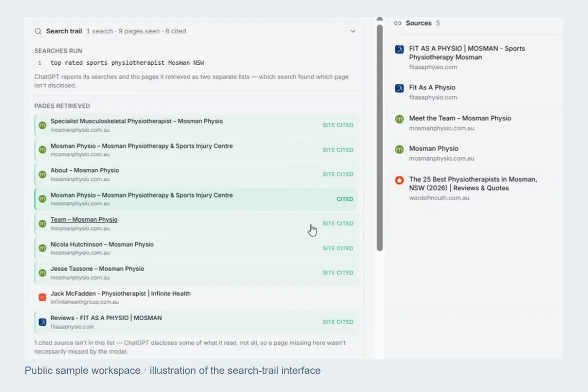Click favicon of Specialist Musculoskeletal Physiotherapist row

(42, 125)
